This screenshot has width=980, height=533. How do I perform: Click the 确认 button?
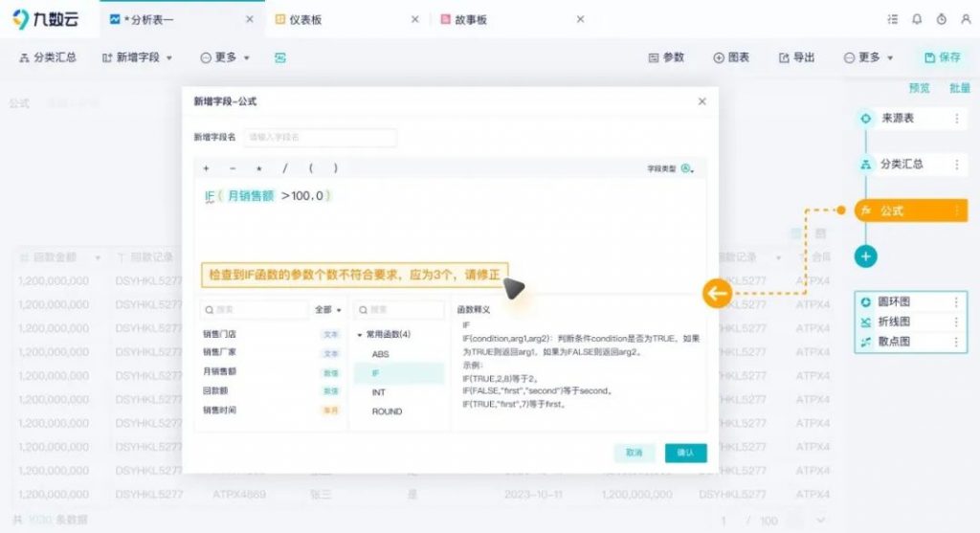pyautogui.click(x=685, y=452)
